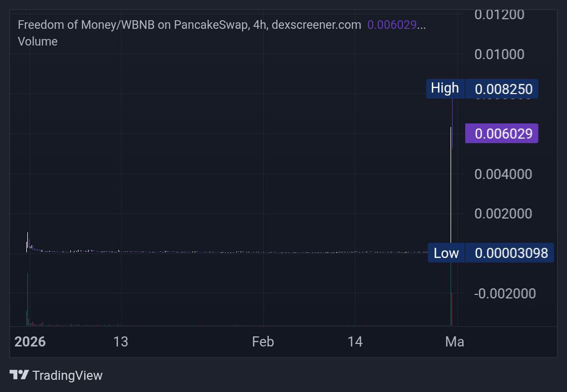Click the early January volume spike bar
Image resolution: width=567 pixels, height=392 pixels.
(27, 299)
